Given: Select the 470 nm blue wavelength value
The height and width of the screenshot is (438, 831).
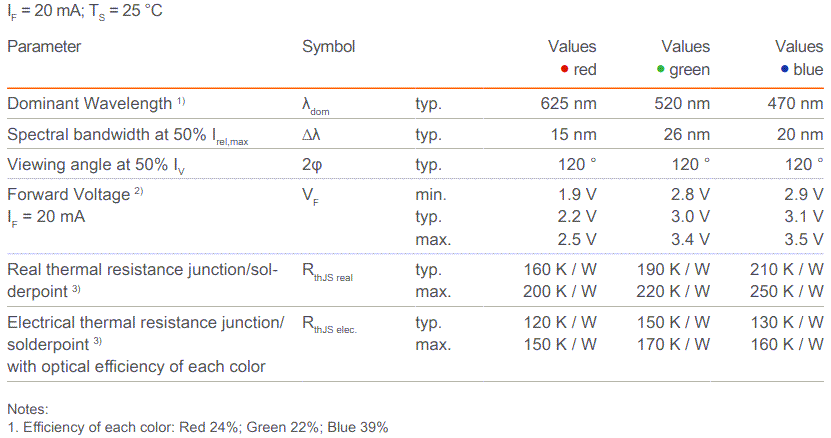Looking at the screenshot, I should [x=797, y=104].
